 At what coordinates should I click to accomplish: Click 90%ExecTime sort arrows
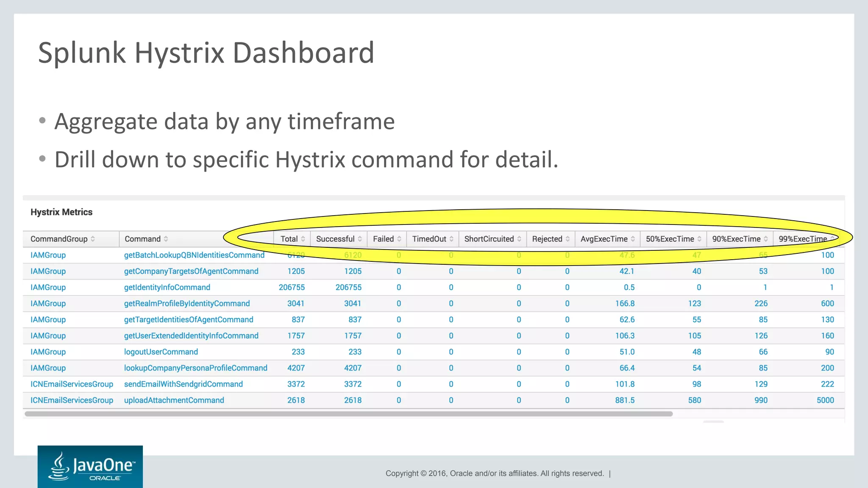coord(766,239)
